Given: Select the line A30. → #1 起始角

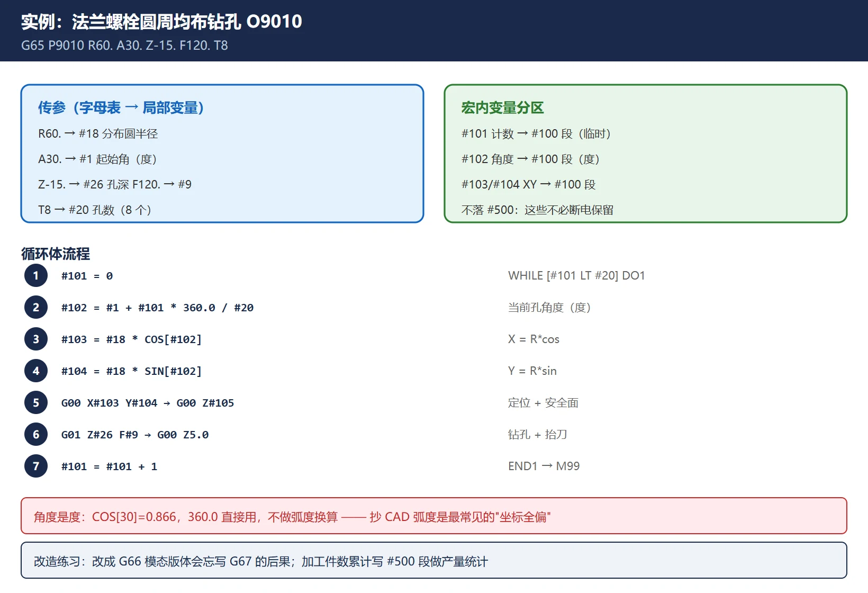Looking at the screenshot, I should click(97, 159).
